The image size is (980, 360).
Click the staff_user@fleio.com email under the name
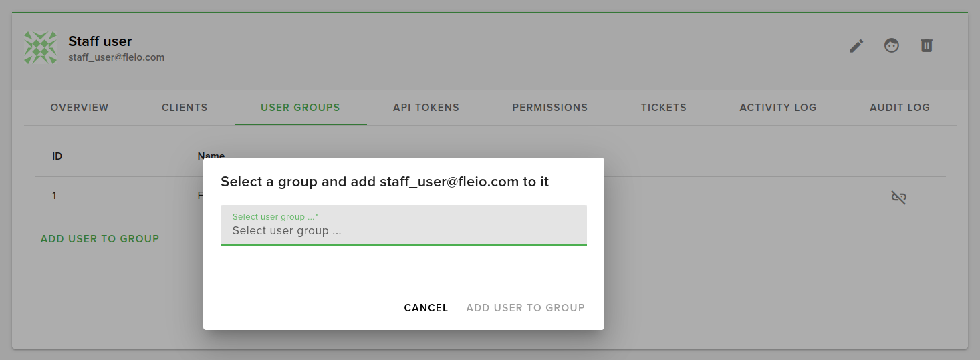(x=116, y=58)
